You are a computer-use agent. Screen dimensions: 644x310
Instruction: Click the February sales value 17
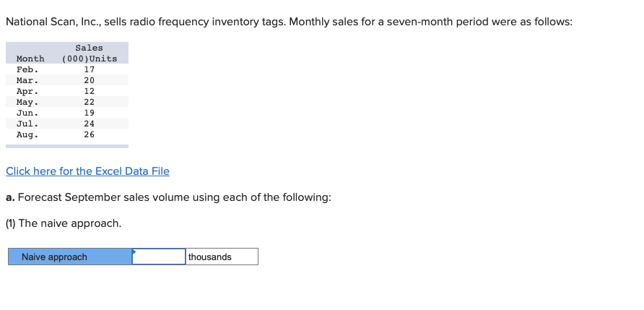click(90, 69)
